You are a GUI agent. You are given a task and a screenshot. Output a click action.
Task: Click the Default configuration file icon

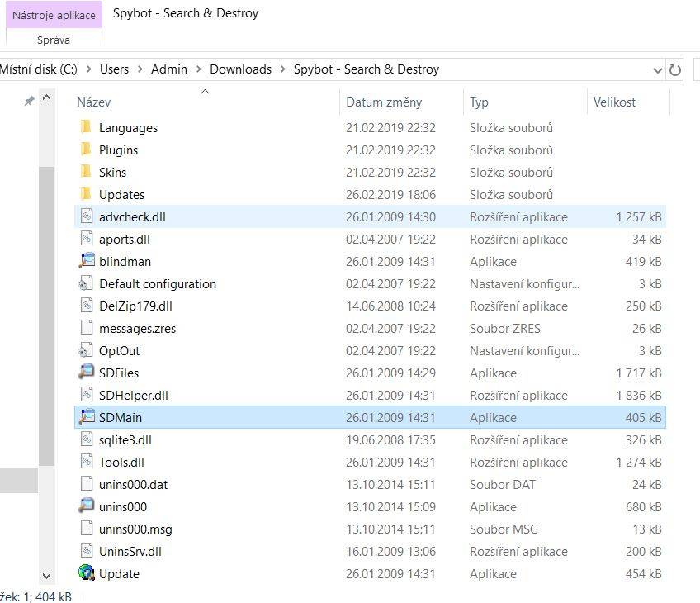coord(86,283)
